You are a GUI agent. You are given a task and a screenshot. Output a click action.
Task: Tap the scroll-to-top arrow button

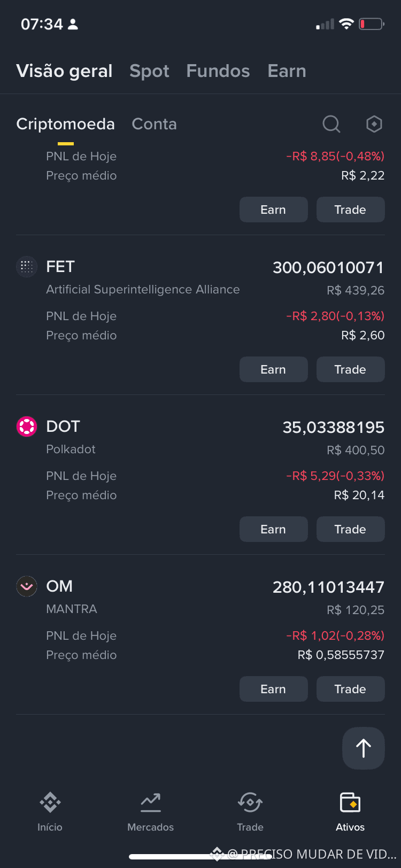[x=364, y=748]
